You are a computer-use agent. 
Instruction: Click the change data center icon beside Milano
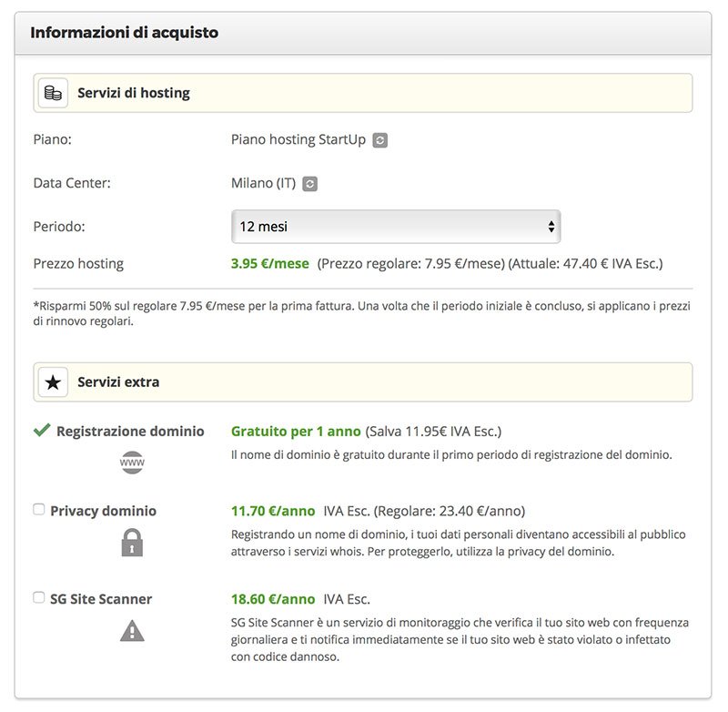[x=309, y=183]
